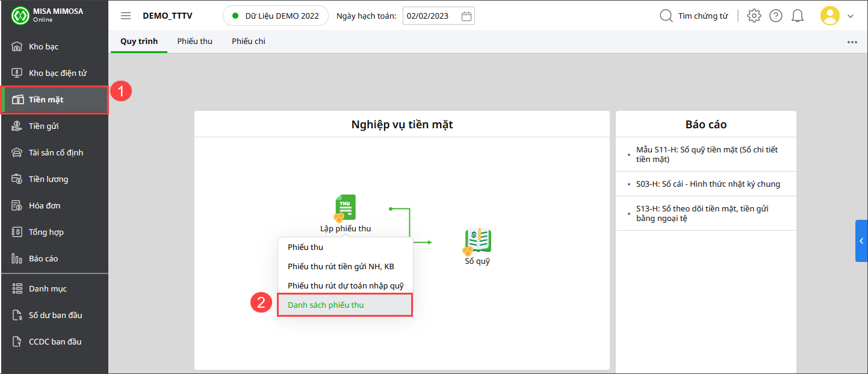Open Tài sản cố định car icon
Image resolution: width=868 pixels, height=374 pixels.
(x=17, y=153)
